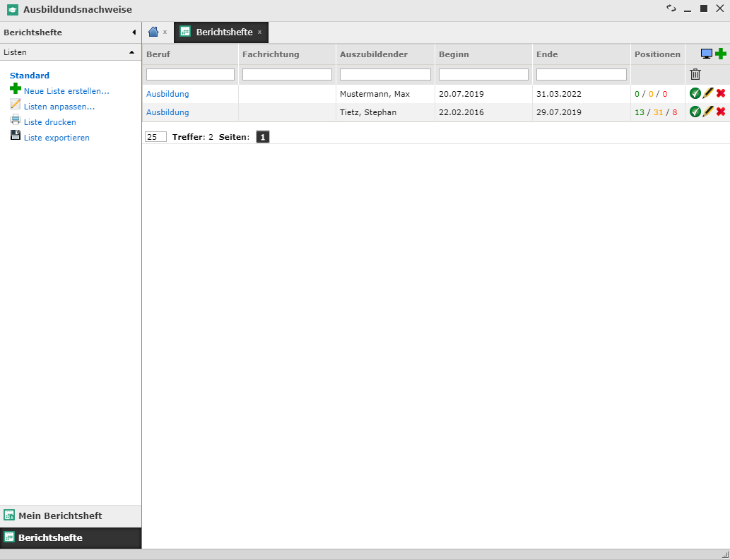Click green checkmark icon for Tietz, Stephan row
This screenshot has width=730, height=560.
coord(695,112)
